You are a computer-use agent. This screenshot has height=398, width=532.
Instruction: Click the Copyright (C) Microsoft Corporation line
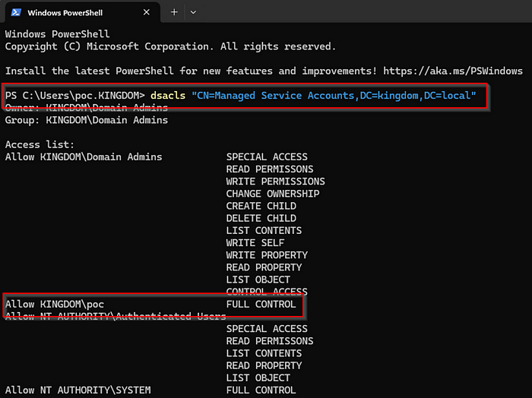click(x=170, y=46)
